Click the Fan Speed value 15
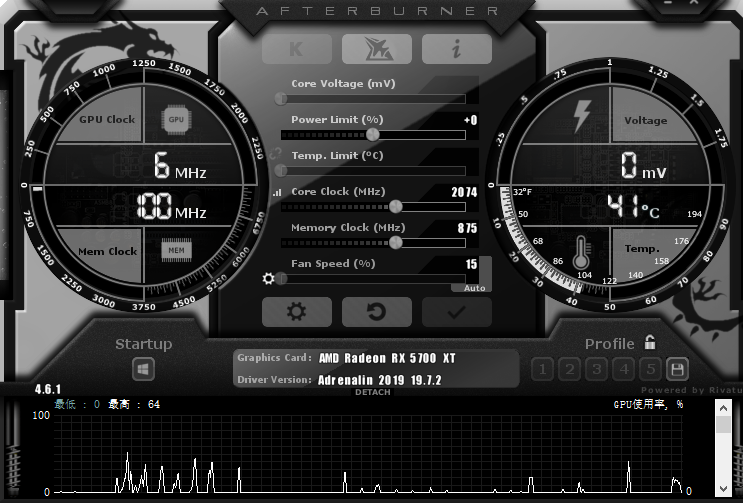Viewport: 743px width, 503px height. coord(471,264)
